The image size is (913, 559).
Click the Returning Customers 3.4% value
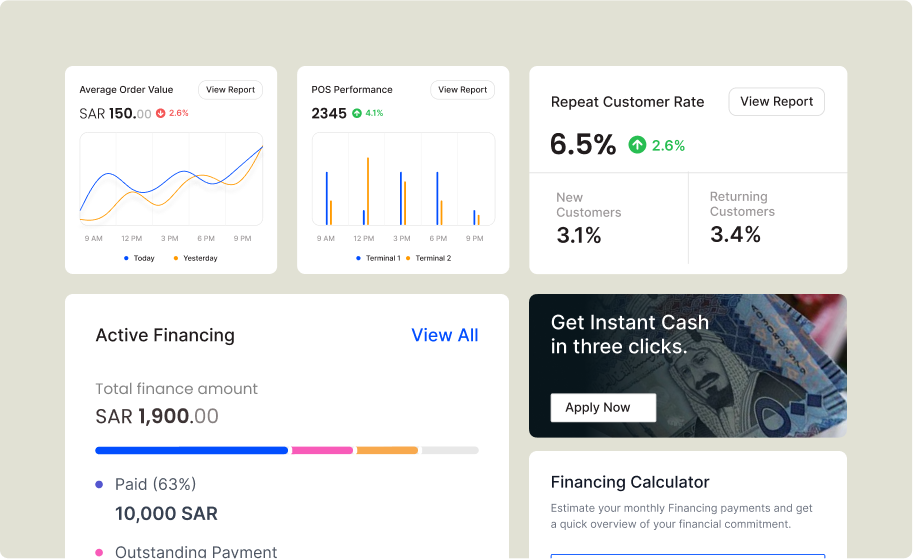pos(735,235)
